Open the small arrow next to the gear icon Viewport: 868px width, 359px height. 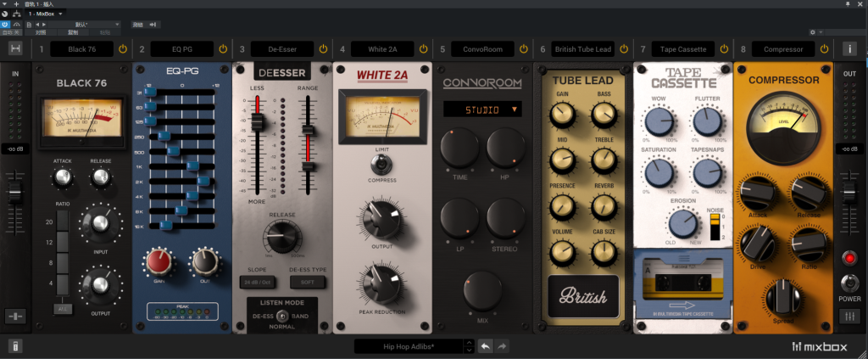pyautogui.click(x=821, y=32)
